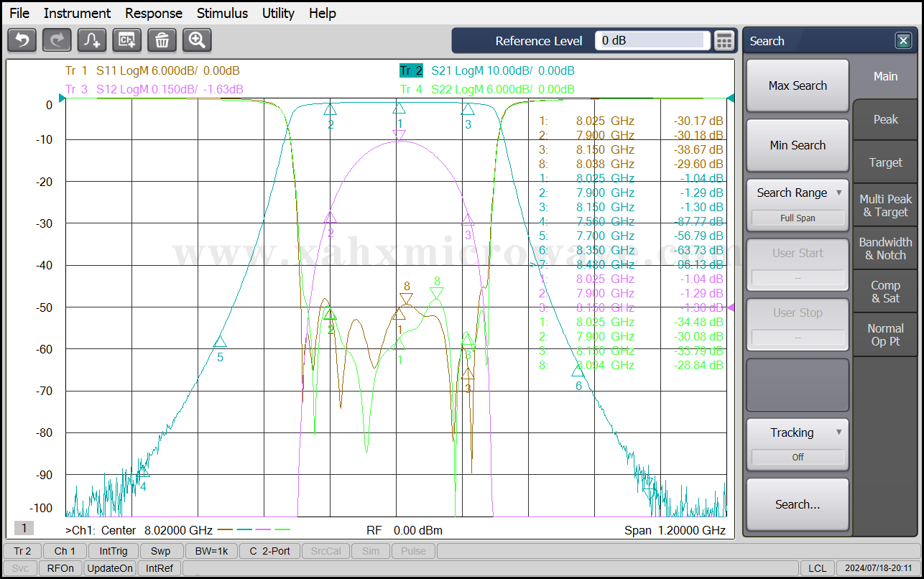Toggle the IntTrig status button
924x579 pixels.
point(114,551)
